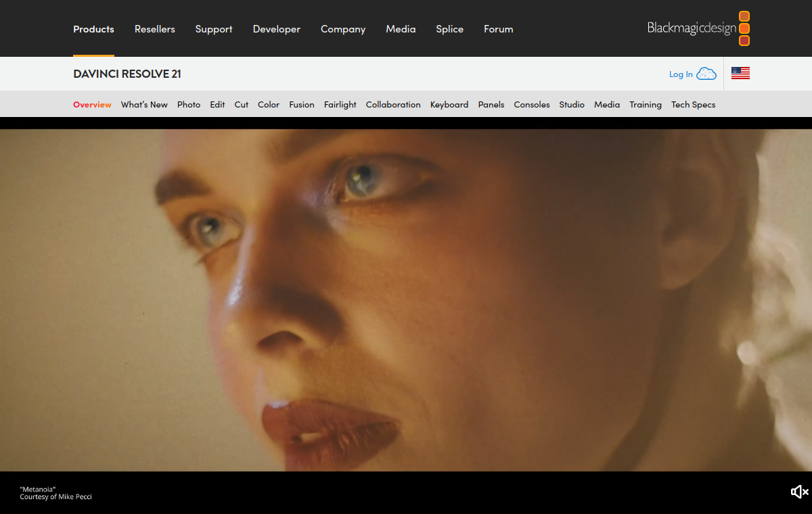Viewport: 812px width, 514px height.
Task: Click the Log In link
Action: pos(681,74)
